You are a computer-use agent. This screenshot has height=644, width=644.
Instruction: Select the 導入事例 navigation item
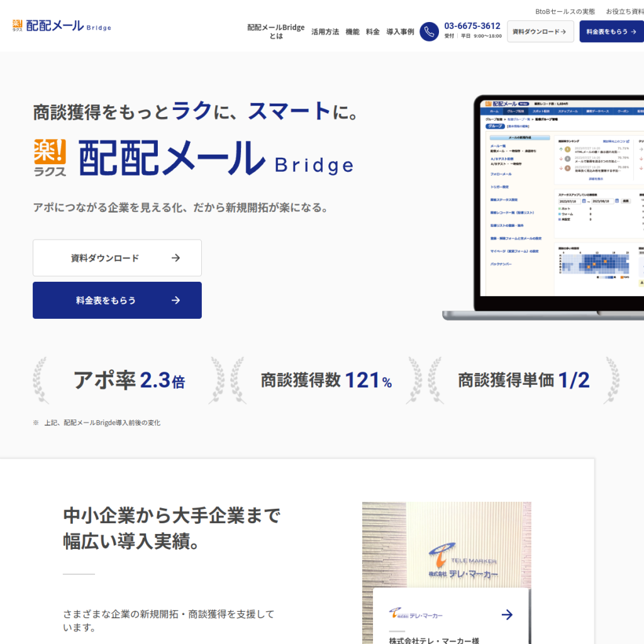[400, 31]
